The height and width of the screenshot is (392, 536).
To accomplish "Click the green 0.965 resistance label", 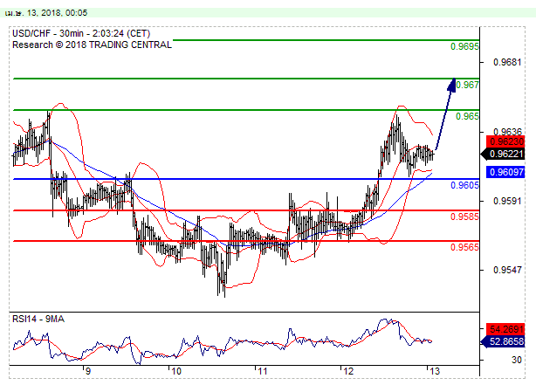I will (x=467, y=116).
